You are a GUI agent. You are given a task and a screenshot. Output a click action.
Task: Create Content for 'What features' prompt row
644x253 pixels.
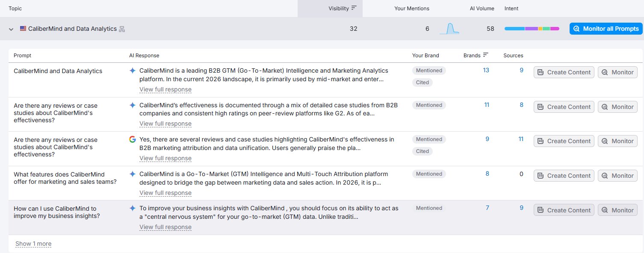pos(564,176)
